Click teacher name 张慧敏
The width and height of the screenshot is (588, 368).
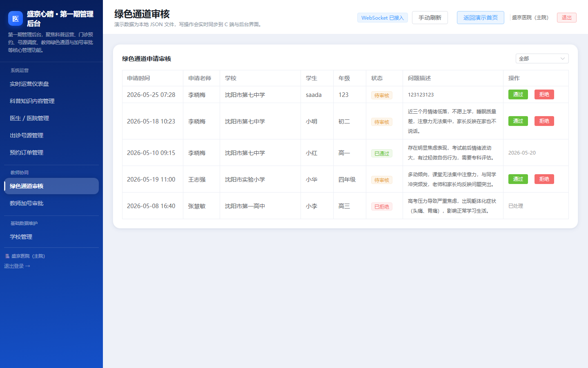click(197, 206)
